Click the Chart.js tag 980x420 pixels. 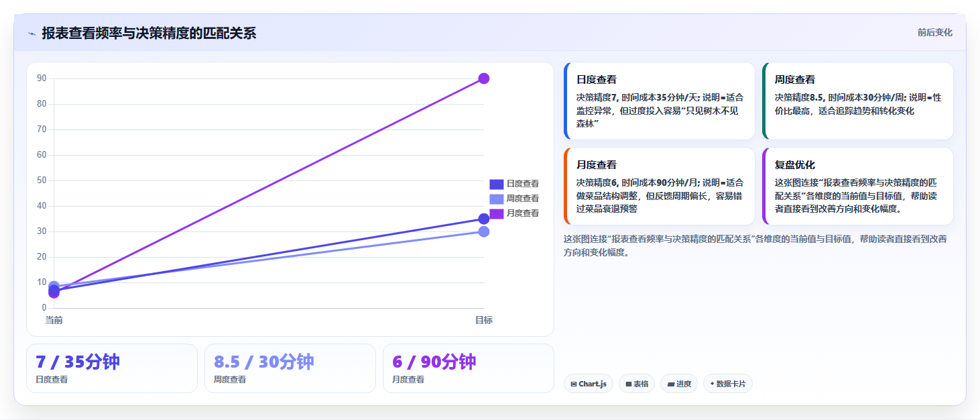click(589, 384)
